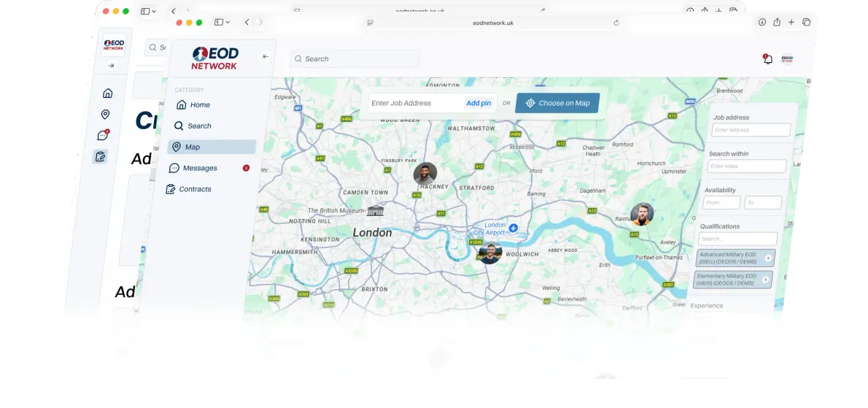The image size is (868, 408).
Task: Open the notification bell
Action: [768, 59]
